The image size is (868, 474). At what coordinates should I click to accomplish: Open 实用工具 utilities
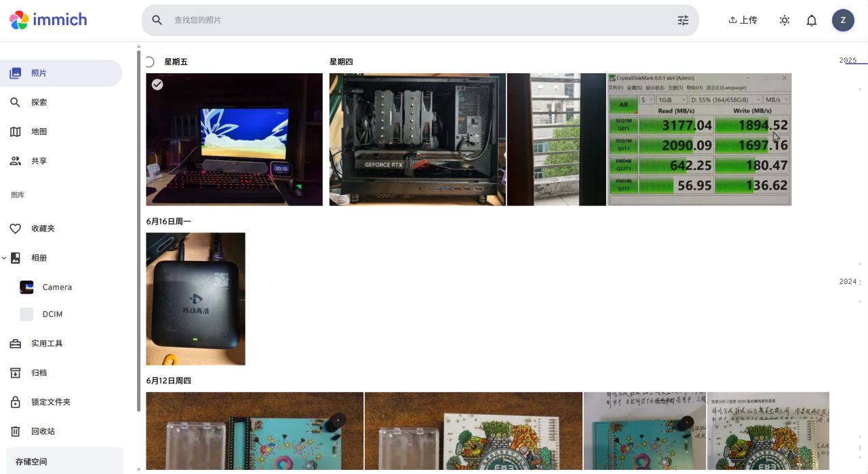[x=61, y=344]
